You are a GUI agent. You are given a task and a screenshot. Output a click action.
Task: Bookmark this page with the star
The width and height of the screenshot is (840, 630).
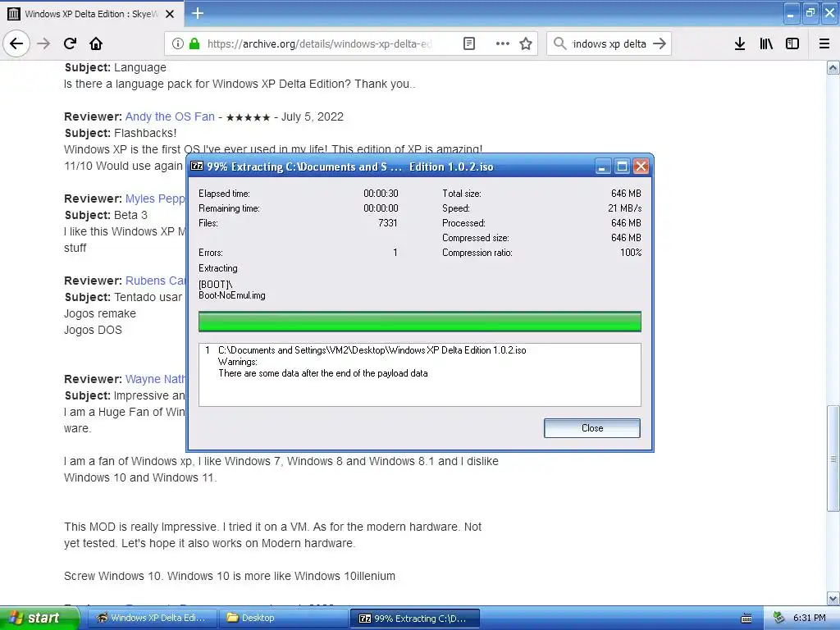point(526,43)
